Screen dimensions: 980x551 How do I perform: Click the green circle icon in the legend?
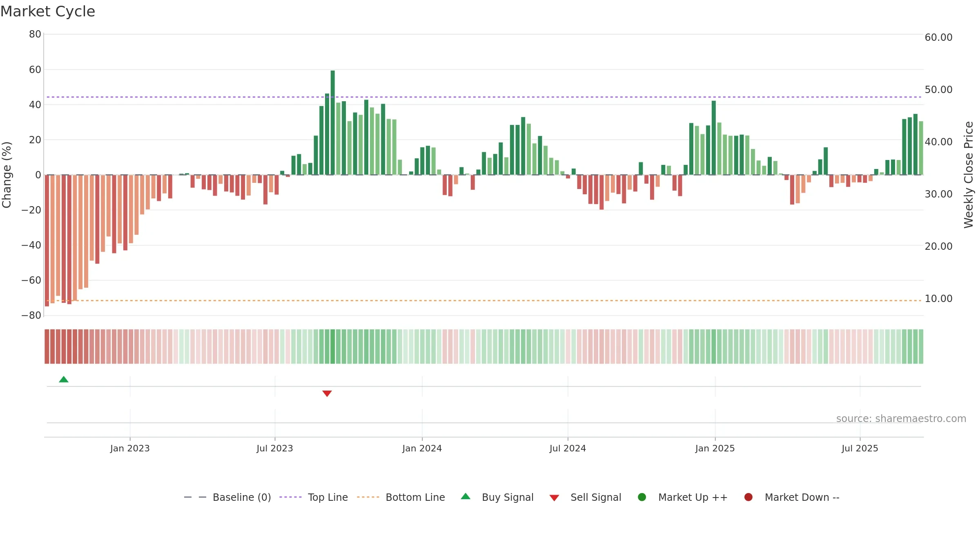pyautogui.click(x=642, y=497)
